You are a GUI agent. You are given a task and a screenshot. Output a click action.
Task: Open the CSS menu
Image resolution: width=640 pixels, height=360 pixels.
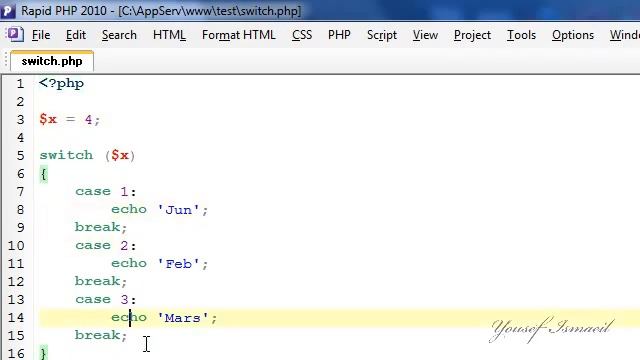(302, 35)
